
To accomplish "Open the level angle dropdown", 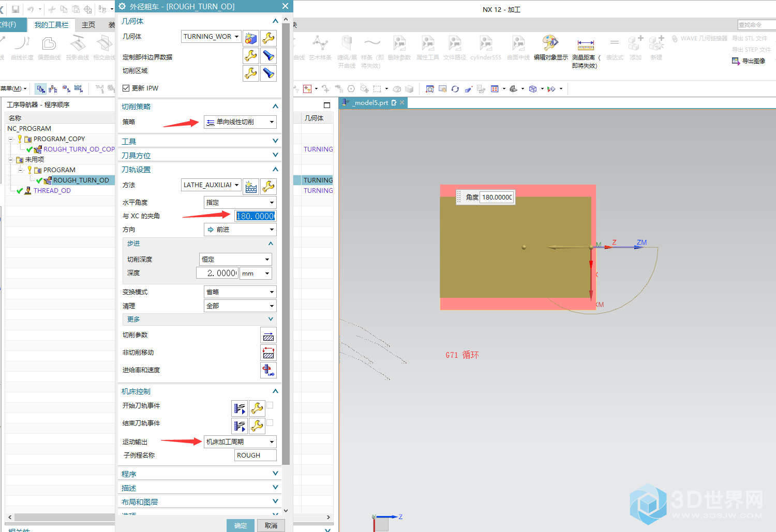I will click(x=240, y=203).
